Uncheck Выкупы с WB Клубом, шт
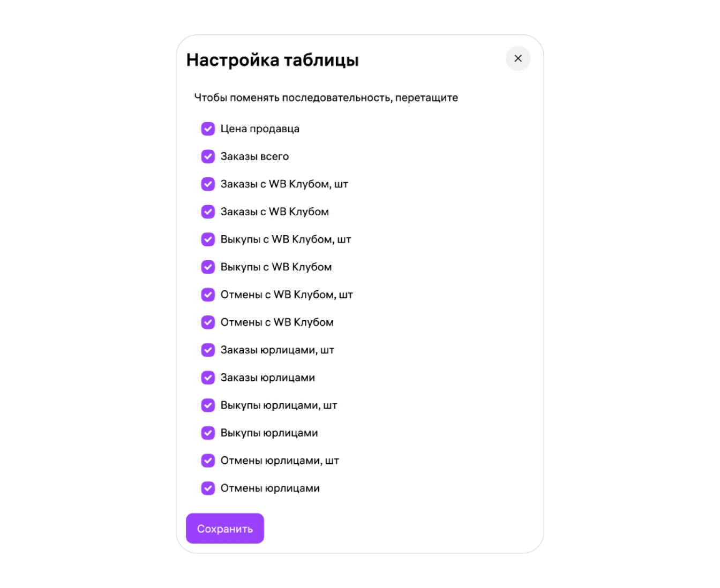The height and width of the screenshot is (588, 720). pos(208,239)
